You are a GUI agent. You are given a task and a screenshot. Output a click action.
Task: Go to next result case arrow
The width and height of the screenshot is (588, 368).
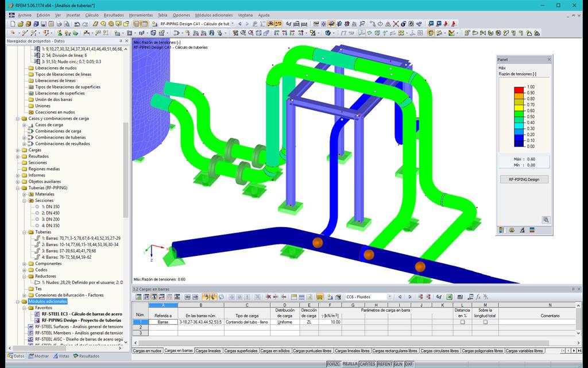click(x=247, y=24)
